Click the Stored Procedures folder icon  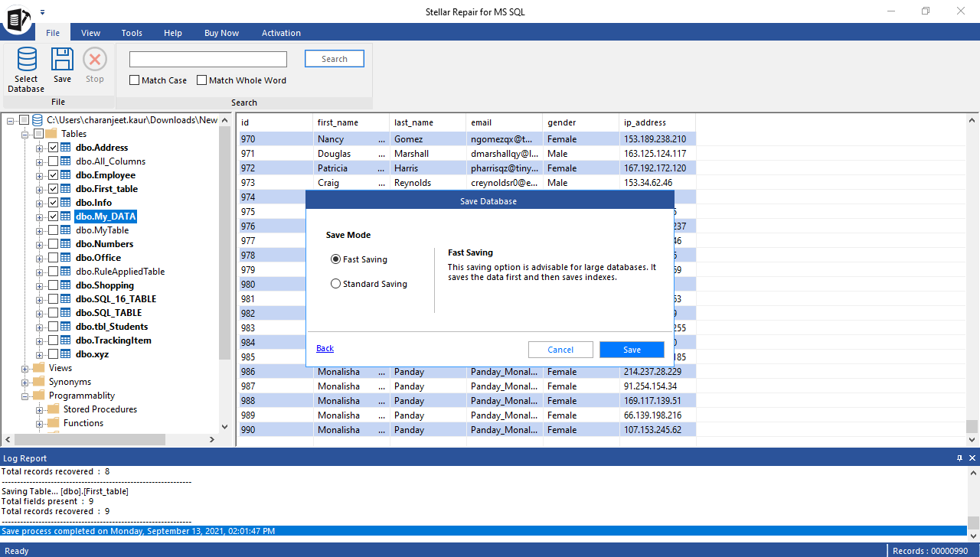coord(53,409)
